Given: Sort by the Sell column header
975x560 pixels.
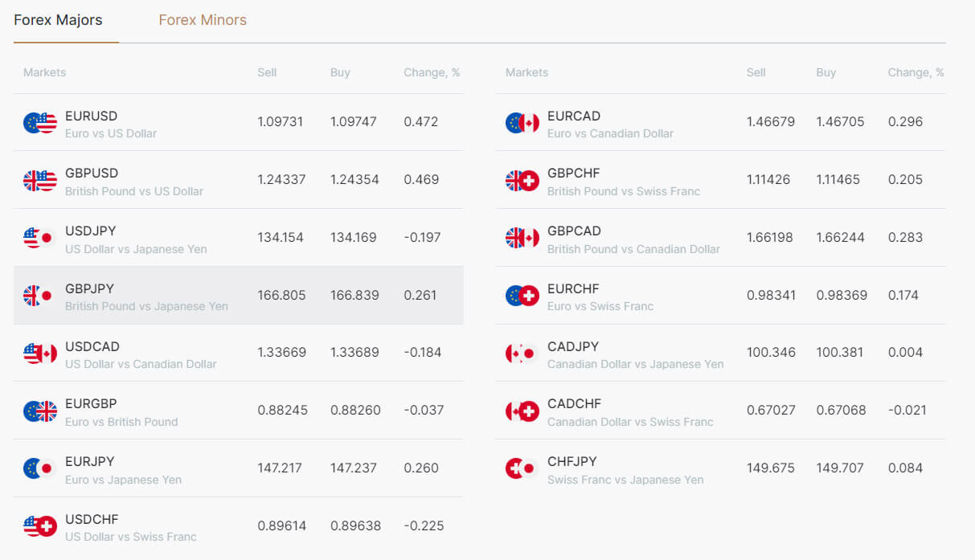Looking at the screenshot, I should (266, 72).
